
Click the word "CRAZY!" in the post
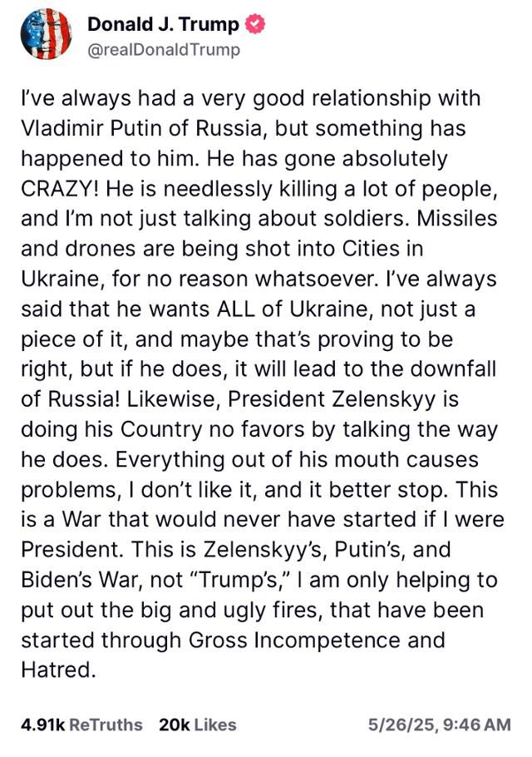[57, 187]
